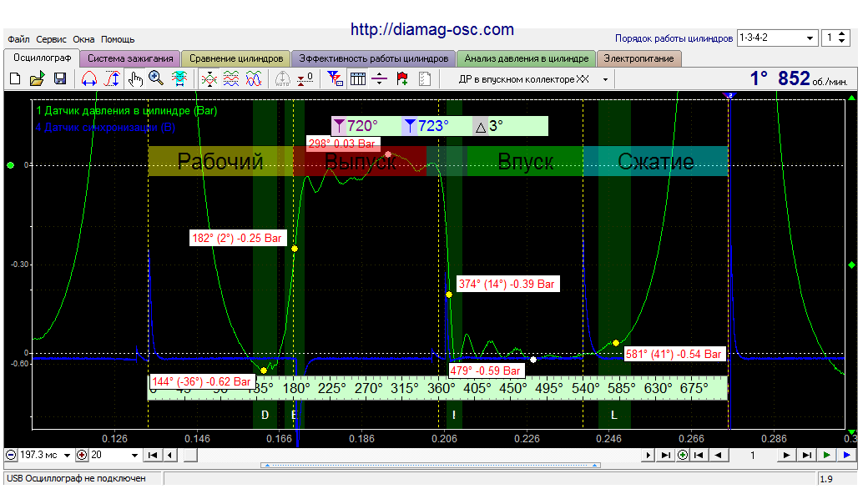Screen dimensions: 868x489
Task: Click the 479° -0.59 Bar label
Action: (485, 371)
